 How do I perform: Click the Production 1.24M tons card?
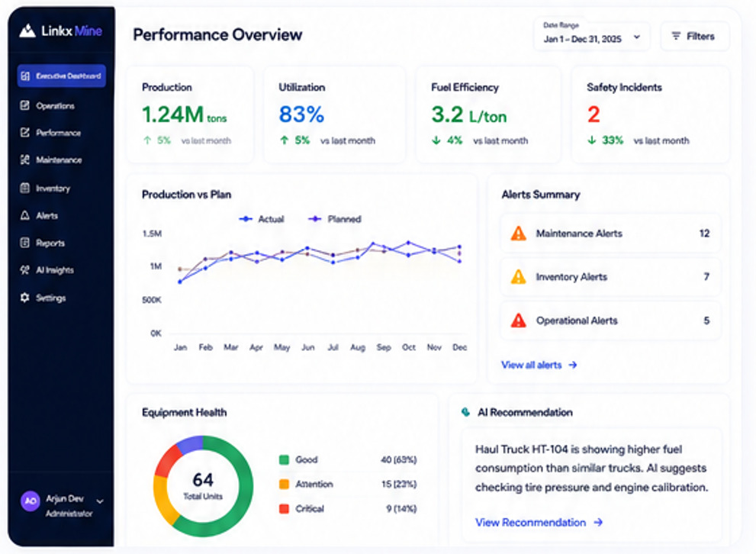coord(190,114)
